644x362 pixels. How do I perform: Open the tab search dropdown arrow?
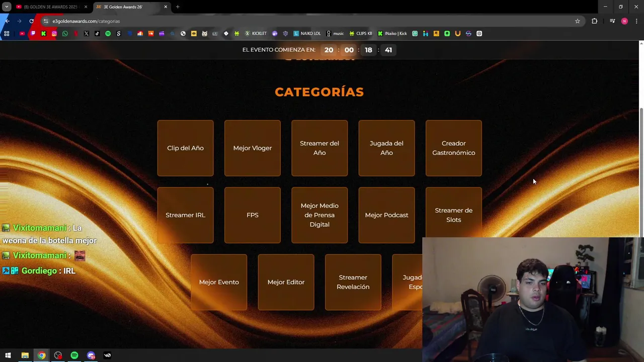(7, 7)
